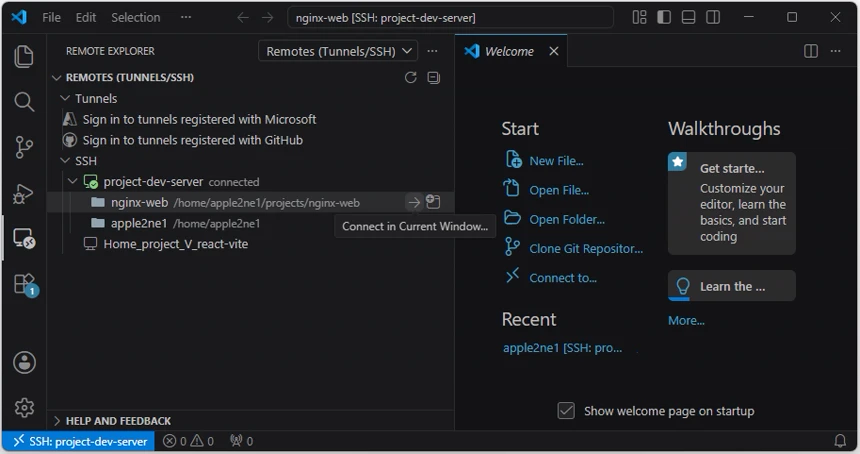Click the command center search box
The width and height of the screenshot is (860, 454).
click(x=450, y=18)
